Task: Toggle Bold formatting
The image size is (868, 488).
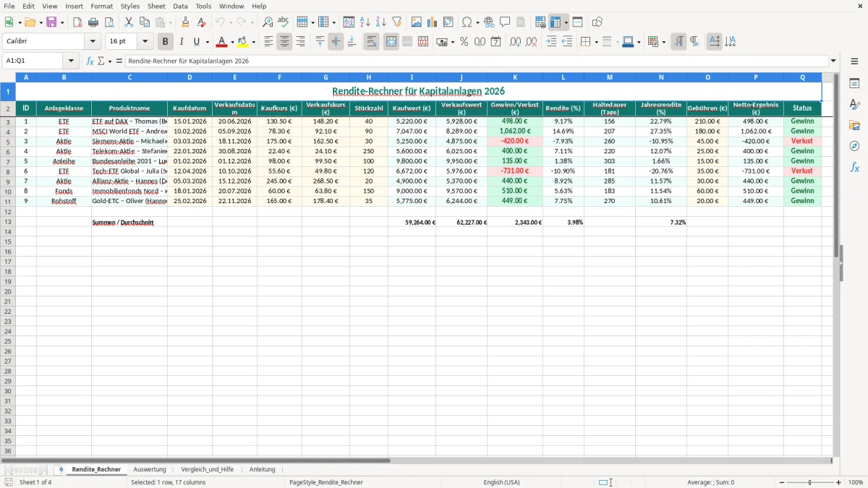Action: pyautogui.click(x=166, y=42)
